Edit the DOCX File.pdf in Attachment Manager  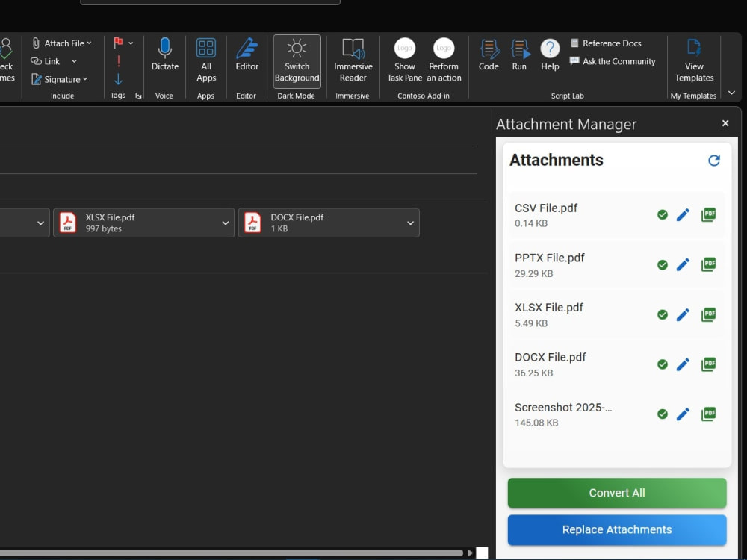tap(683, 364)
